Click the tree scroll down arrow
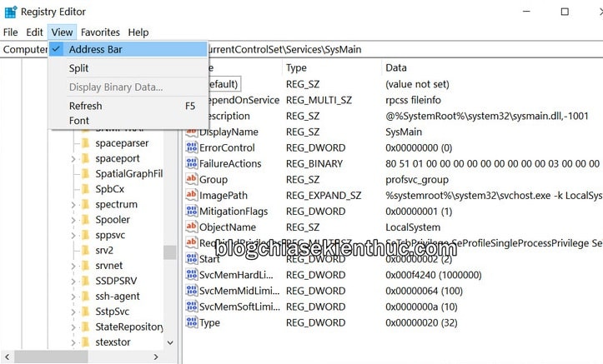 [x=170, y=342]
